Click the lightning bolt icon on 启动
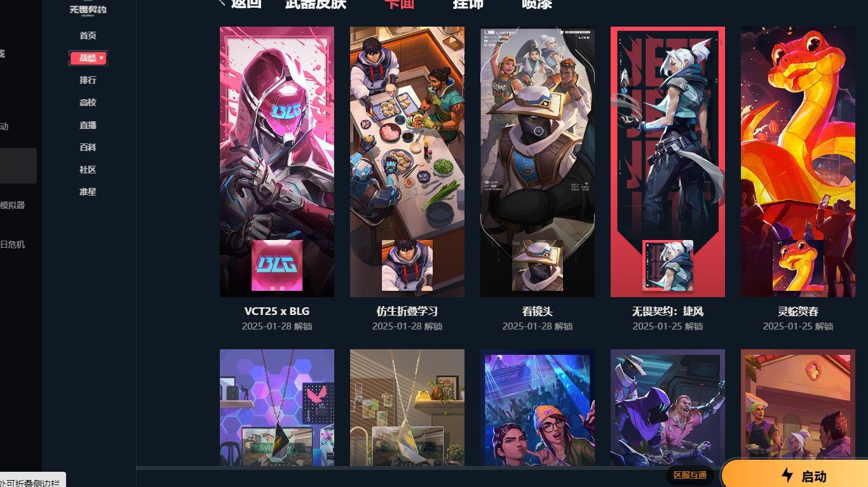The height and width of the screenshot is (487, 868). point(787,476)
